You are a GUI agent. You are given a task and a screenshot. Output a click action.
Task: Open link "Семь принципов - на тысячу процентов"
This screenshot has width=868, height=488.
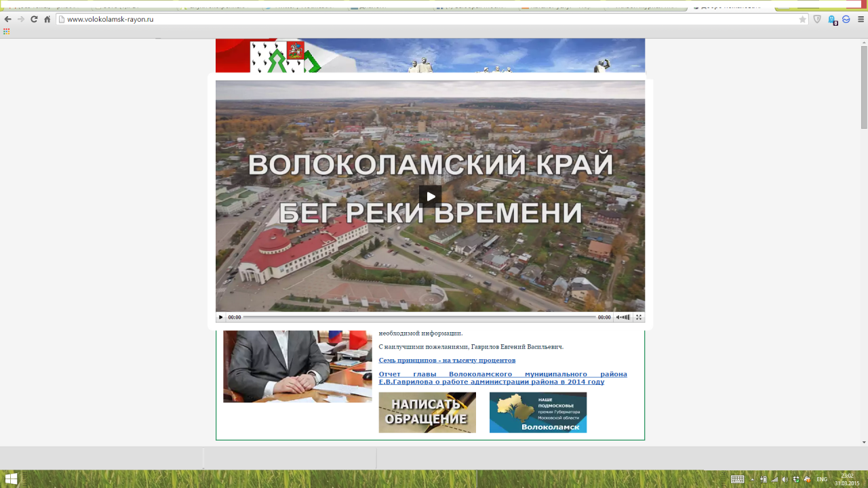(x=447, y=360)
